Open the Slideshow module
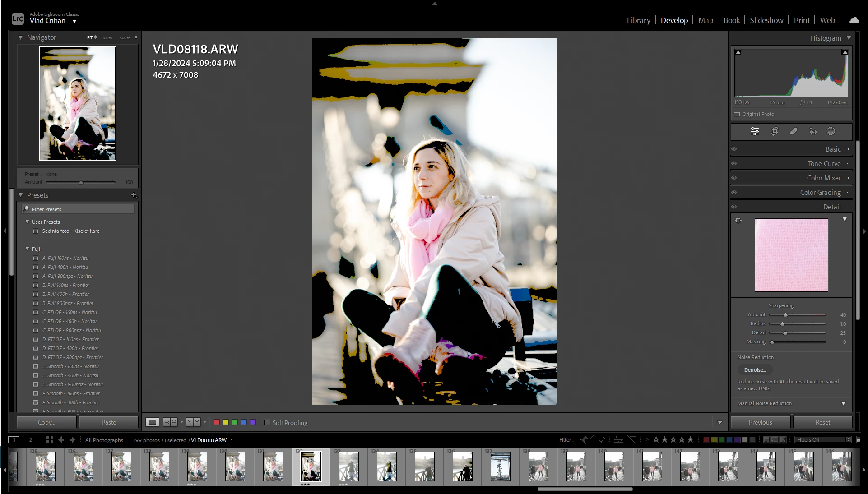 coord(766,20)
